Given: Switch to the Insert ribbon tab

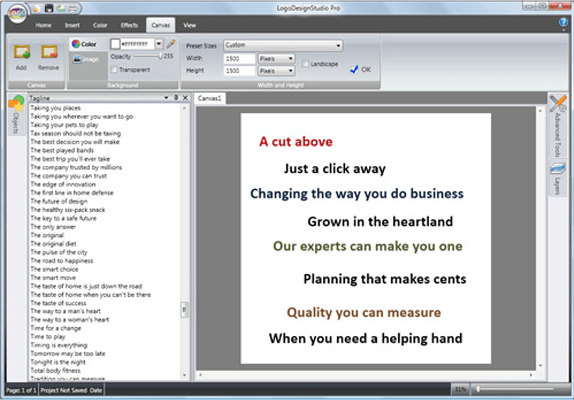Looking at the screenshot, I should click(72, 25).
